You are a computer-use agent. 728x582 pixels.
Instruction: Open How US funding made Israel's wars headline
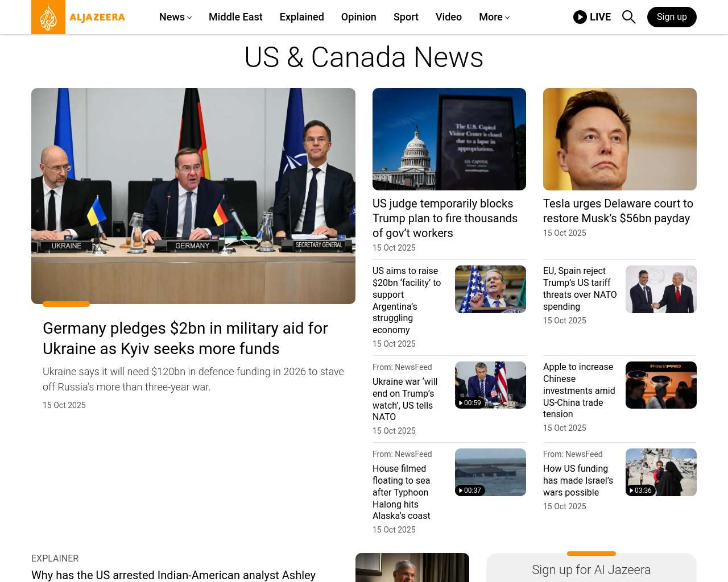click(x=578, y=480)
